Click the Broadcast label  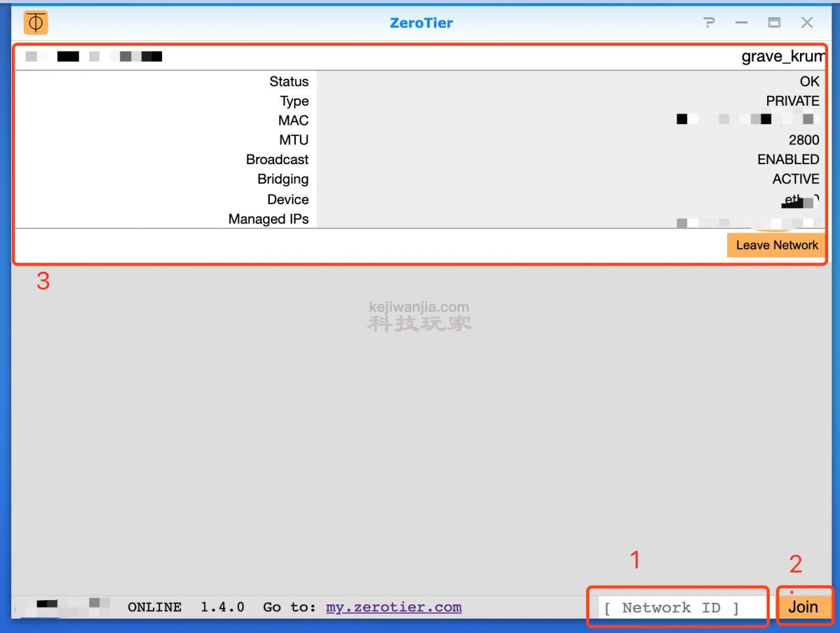[277, 160]
